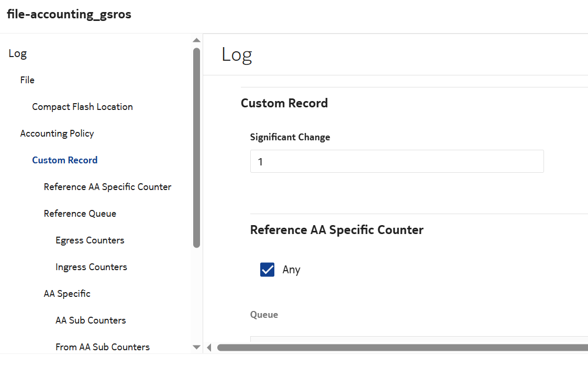Jump to AA Specific section

(x=67, y=294)
